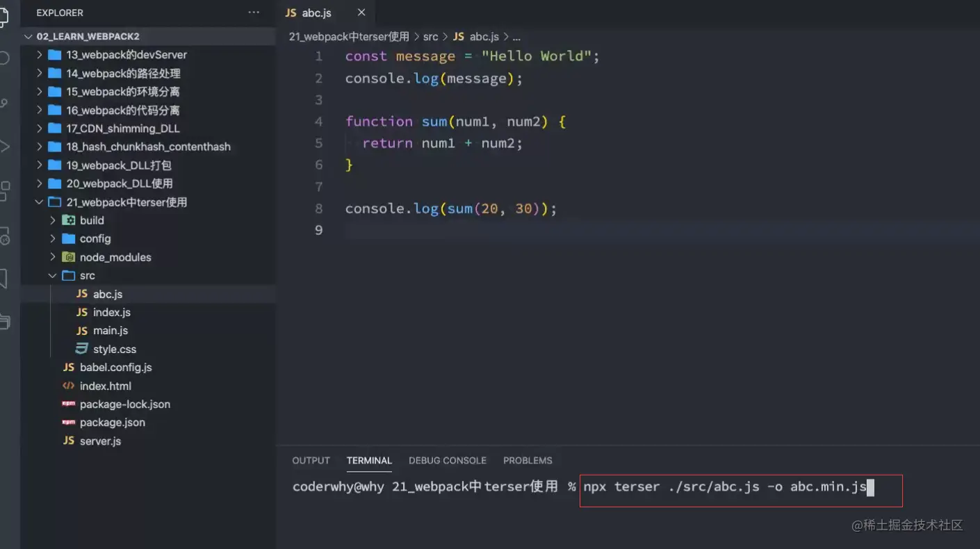Image resolution: width=980 pixels, height=549 pixels.
Task: Click code line 'return num1 + num2;'
Action: (442, 143)
